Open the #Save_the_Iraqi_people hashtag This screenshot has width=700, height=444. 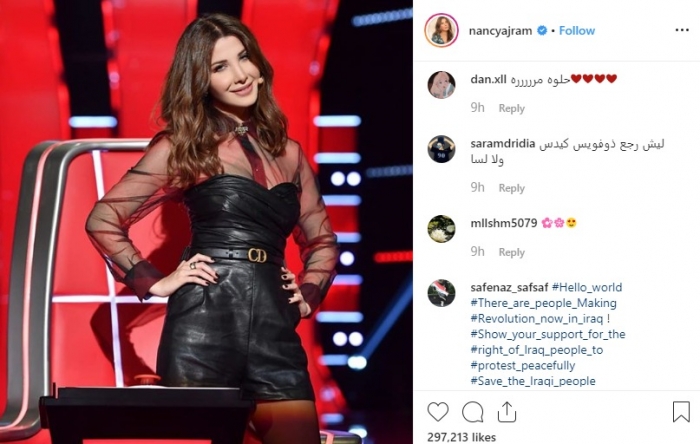(533, 381)
